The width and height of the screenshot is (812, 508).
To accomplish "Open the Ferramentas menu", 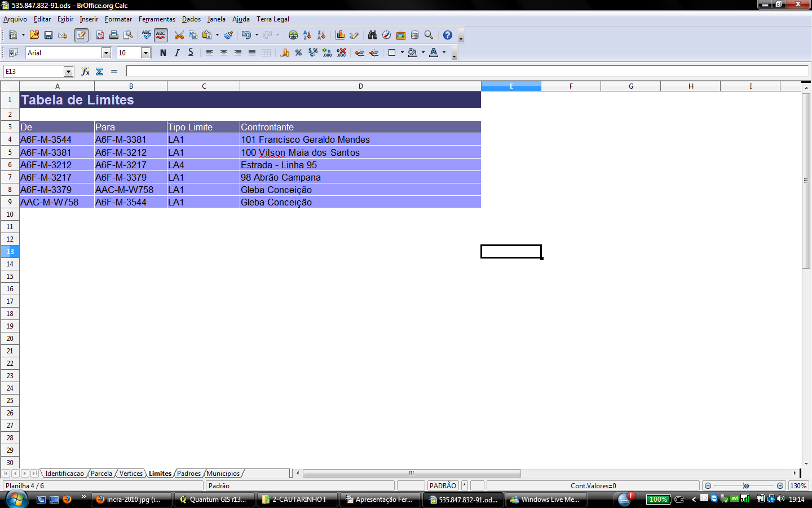I will pos(157,19).
